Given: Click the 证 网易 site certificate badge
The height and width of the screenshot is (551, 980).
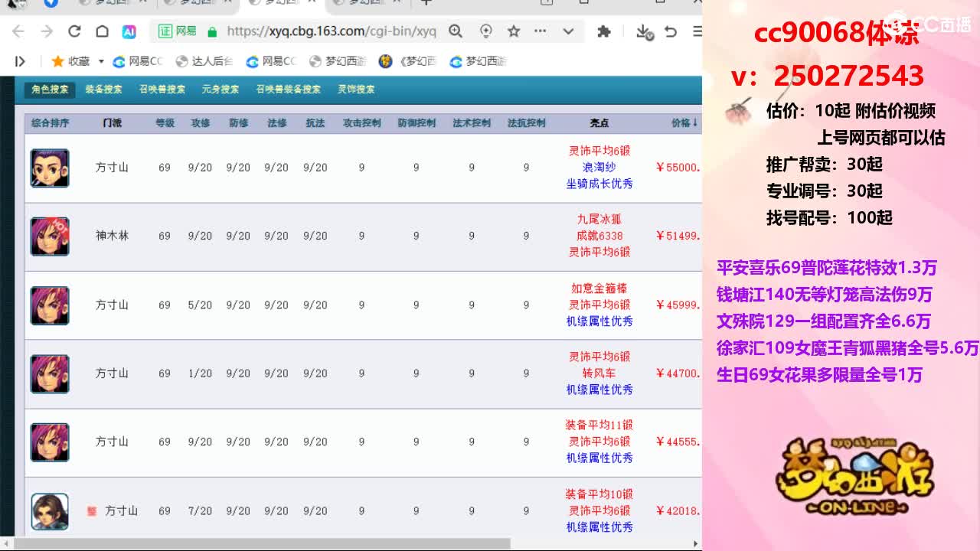Looking at the screenshot, I should tap(177, 31).
